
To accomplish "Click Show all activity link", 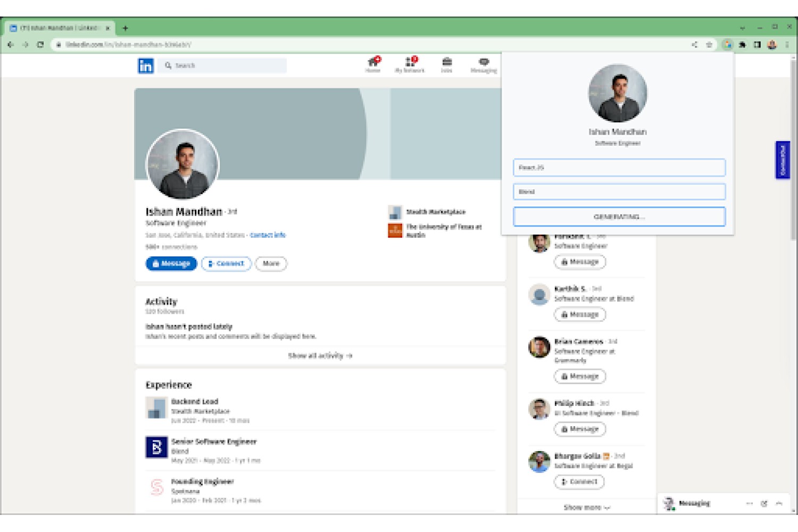I will 320,355.
